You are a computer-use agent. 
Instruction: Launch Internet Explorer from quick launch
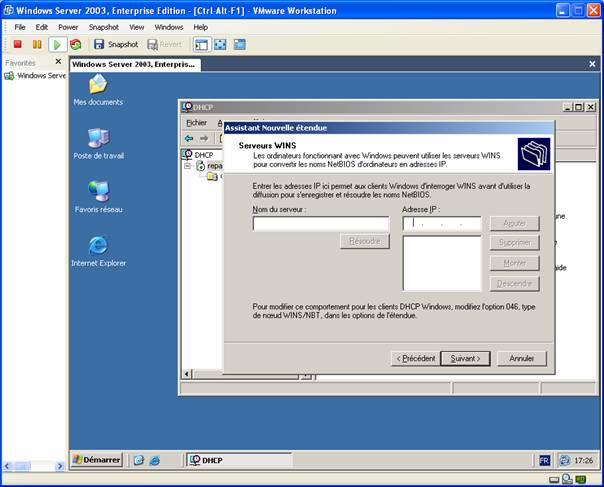coord(155,460)
